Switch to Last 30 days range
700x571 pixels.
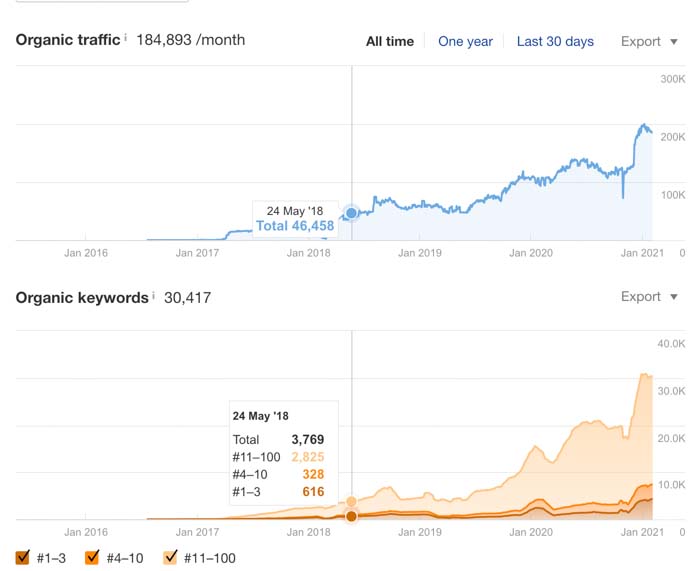click(x=555, y=42)
